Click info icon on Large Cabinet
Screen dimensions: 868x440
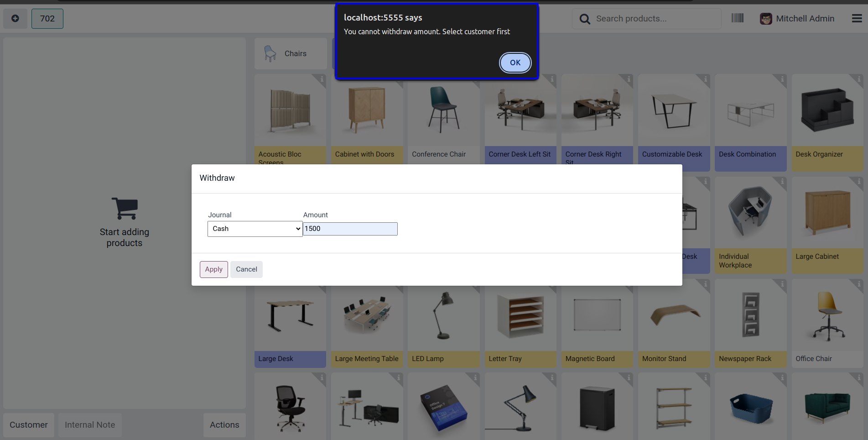coord(859,182)
